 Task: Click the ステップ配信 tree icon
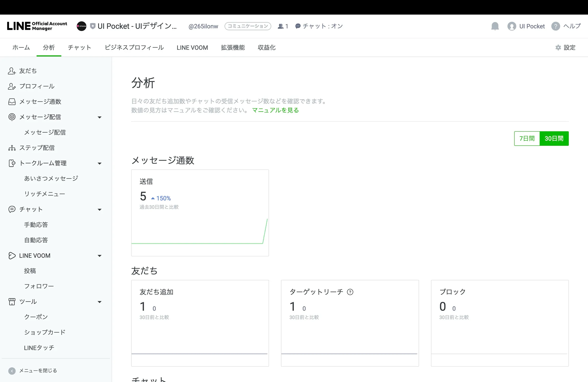[12, 148]
